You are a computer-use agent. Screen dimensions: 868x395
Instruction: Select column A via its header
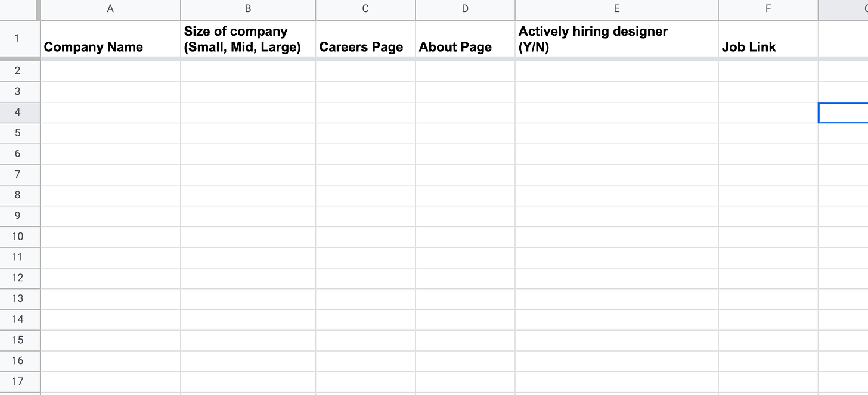click(110, 9)
